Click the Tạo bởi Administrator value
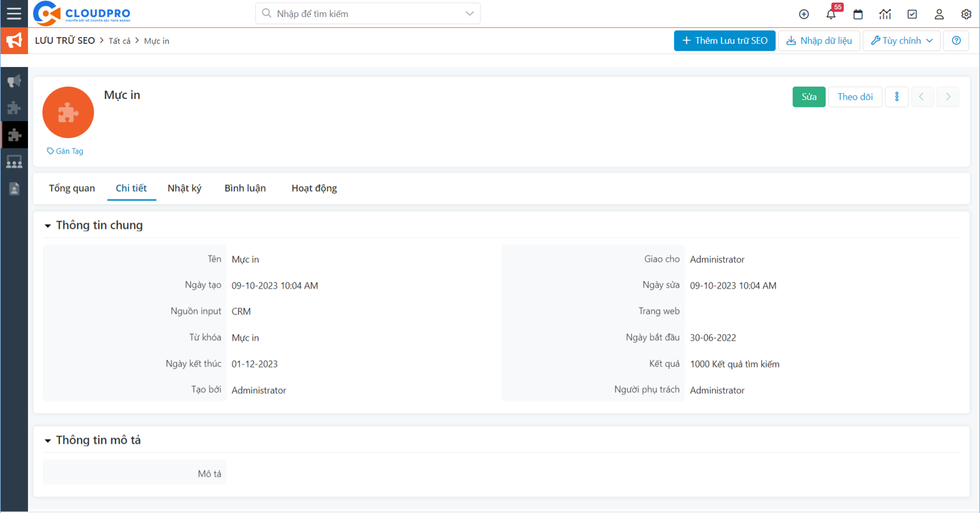 259,390
